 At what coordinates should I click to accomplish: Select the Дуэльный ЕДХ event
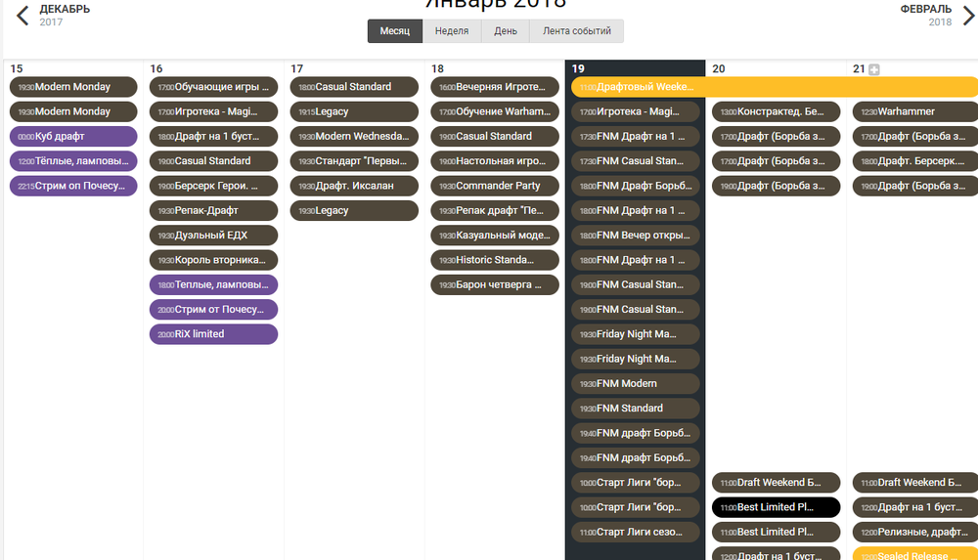[x=213, y=236]
